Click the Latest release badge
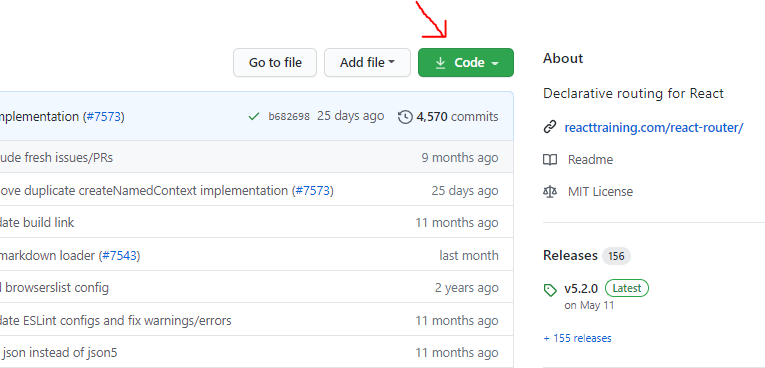The image size is (765, 368). tap(627, 288)
